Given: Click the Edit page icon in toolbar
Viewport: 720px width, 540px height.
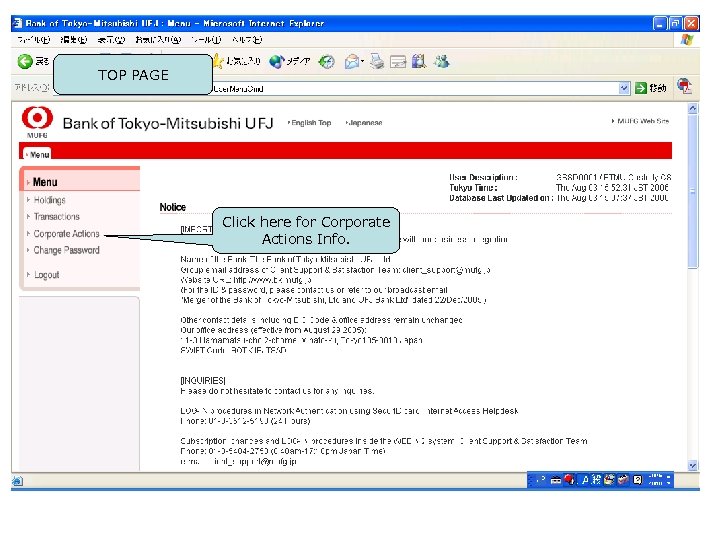Looking at the screenshot, I should click(x=398, y=62).
